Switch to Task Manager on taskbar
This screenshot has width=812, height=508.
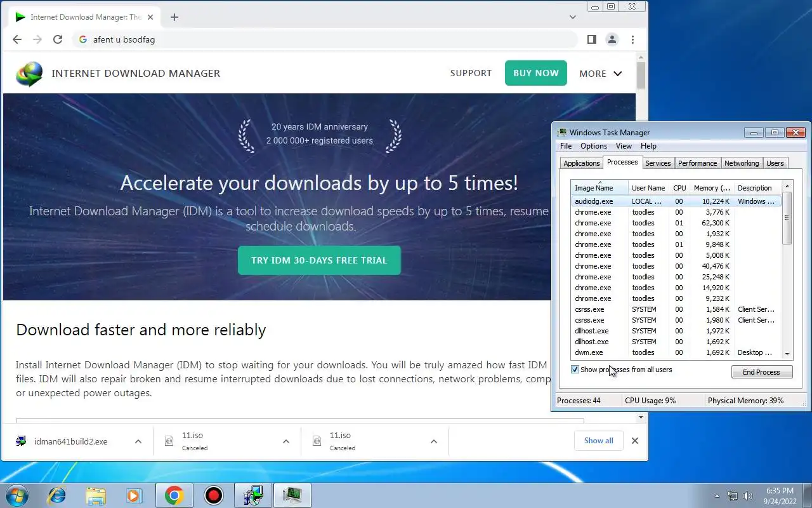(292, 495)
